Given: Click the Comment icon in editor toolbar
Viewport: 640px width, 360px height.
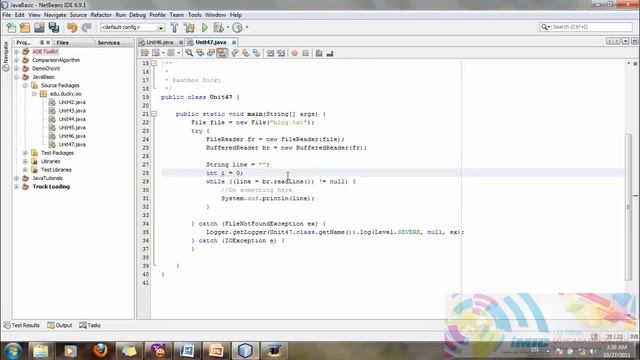Looking at the screenshot, I should coord(319,53).
